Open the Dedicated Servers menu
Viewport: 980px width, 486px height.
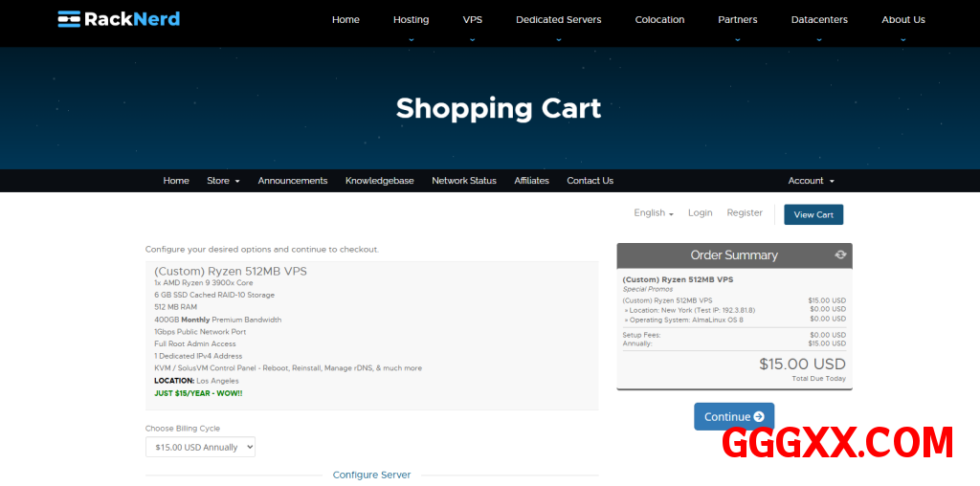(558, 19)
